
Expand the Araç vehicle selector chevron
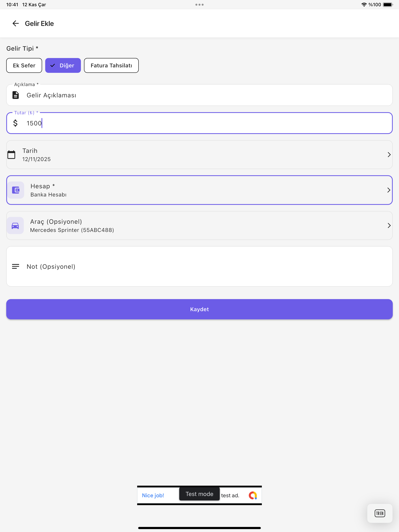(389, 226)
